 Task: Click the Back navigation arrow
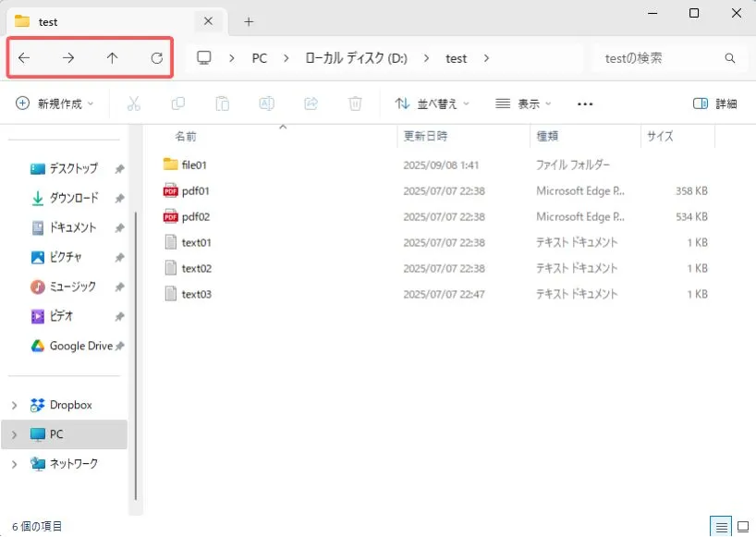[x=24, y=58]
